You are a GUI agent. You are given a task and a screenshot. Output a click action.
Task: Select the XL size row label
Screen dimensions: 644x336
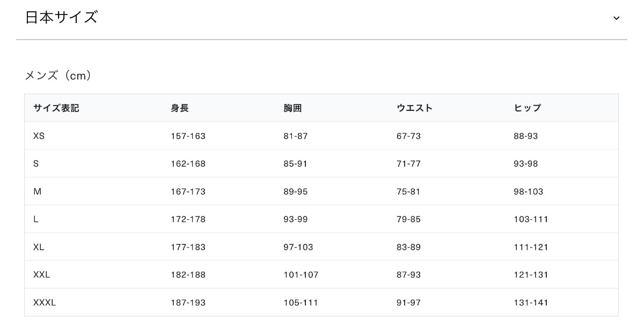tap(39, 248)
